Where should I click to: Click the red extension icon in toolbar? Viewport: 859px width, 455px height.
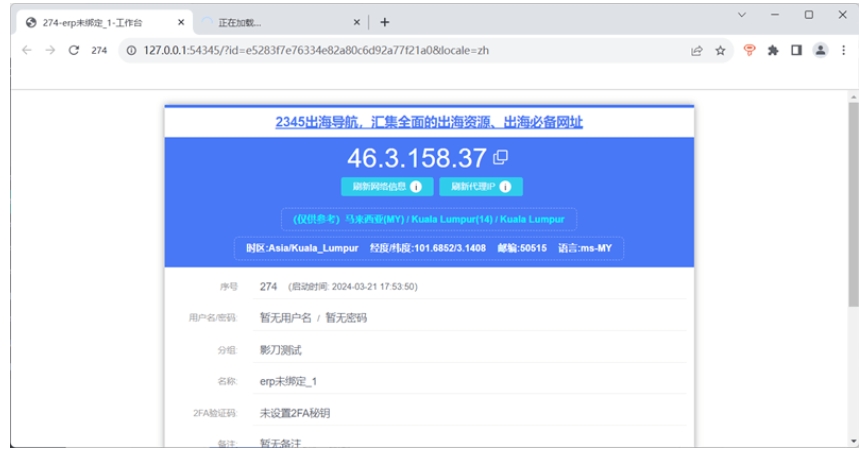coord(749,50)
